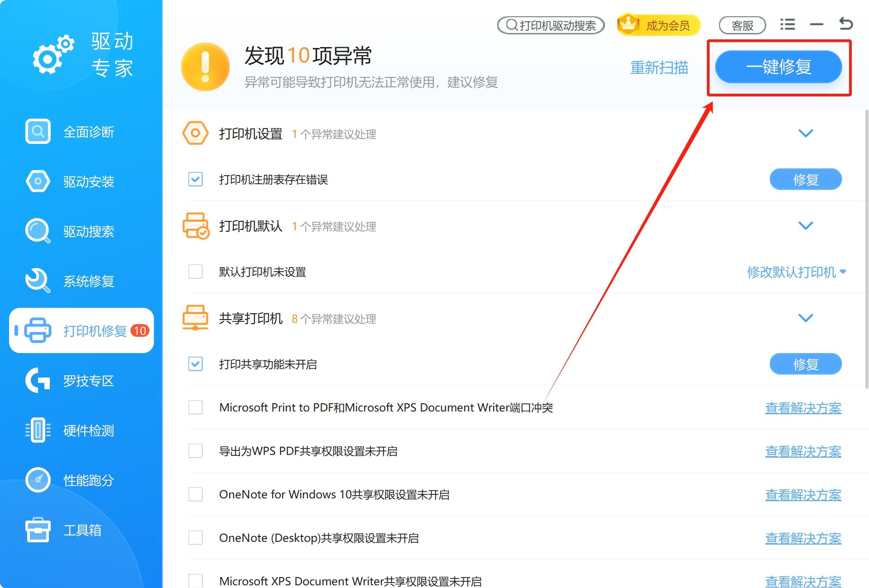Viewport: 869px width, 588px height.
Task: Switch to 系统修复 tools
Action: click(89, 281)
